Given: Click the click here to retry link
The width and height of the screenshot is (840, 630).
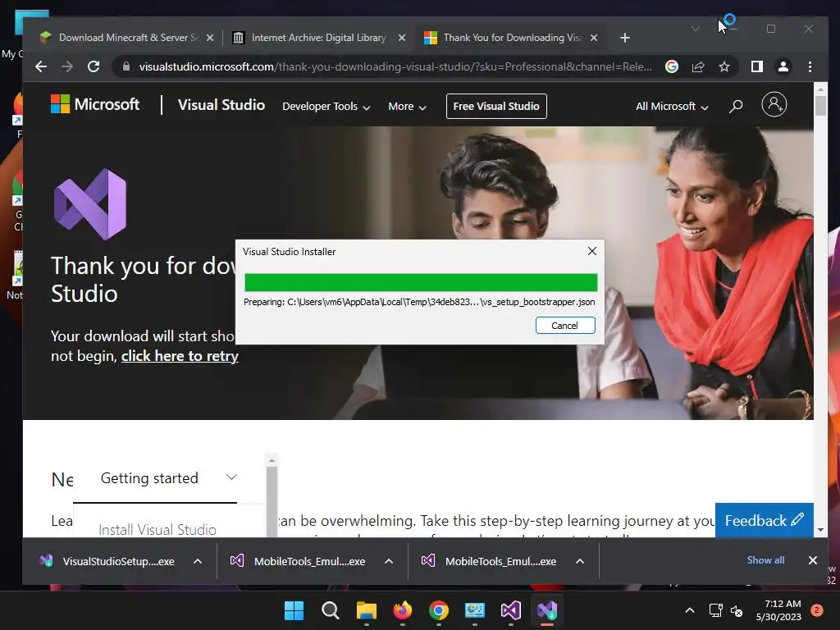Looking at the screenshot, I should 180,356.
